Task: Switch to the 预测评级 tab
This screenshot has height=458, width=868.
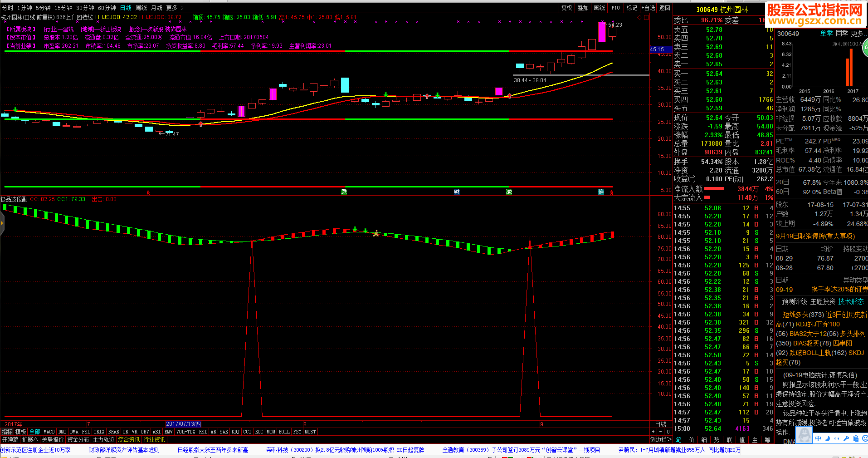Action: click(x=795, y=301)
